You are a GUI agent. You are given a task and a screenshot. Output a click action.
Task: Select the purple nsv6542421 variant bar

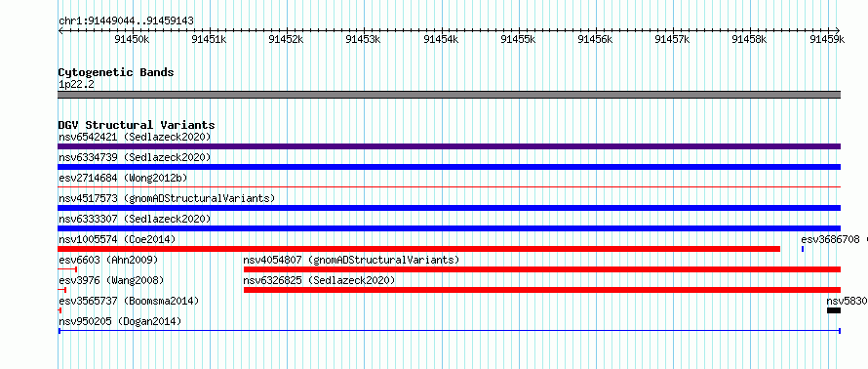click(x=450, y=146)
